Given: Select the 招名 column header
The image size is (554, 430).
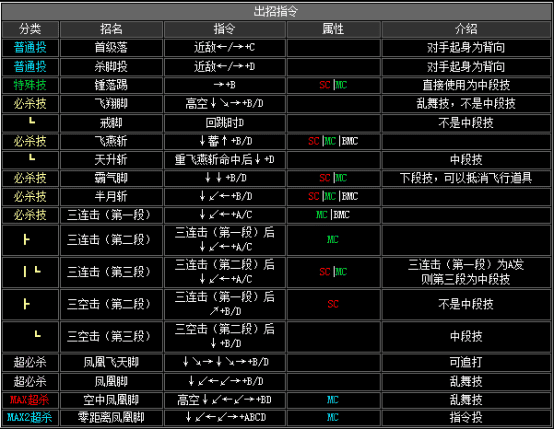Looking at the screenshot, I should pyautogui.click(x=111, y=29).
